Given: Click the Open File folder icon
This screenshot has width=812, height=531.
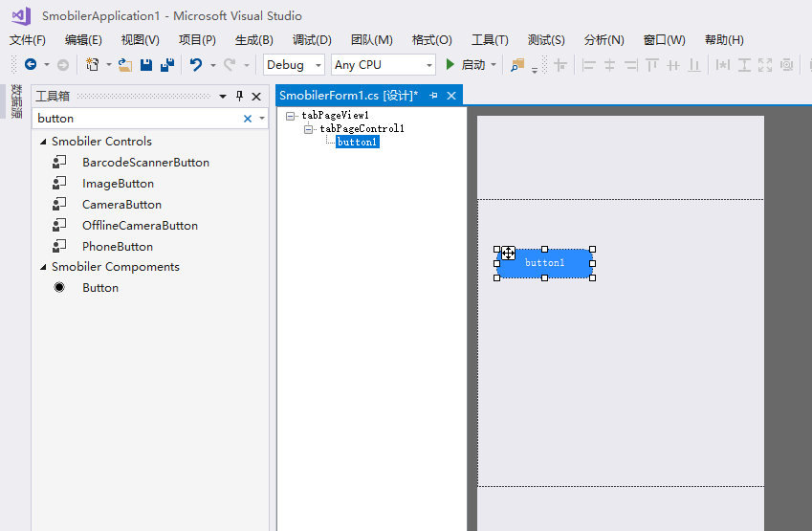Looking at the screenshot, I should coord(124,65).
